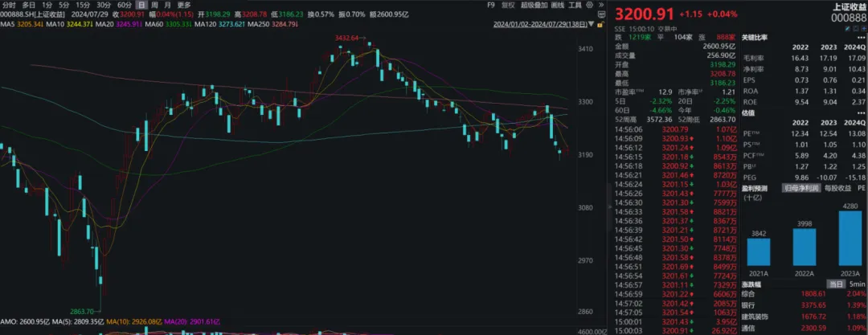This screenshot has height=335, width=868.
Task: Click the 15:00:03 tick trade row
Action: [x=674, y=330]
